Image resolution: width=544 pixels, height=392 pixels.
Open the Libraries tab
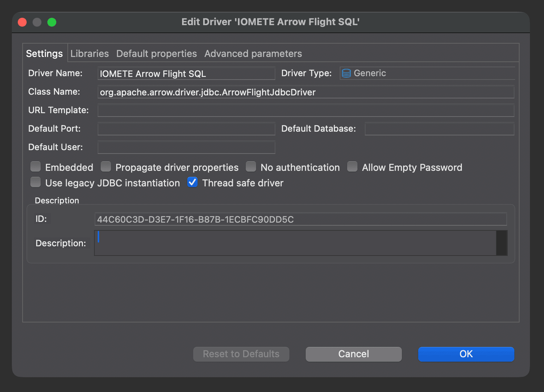[x=90, y=54]
